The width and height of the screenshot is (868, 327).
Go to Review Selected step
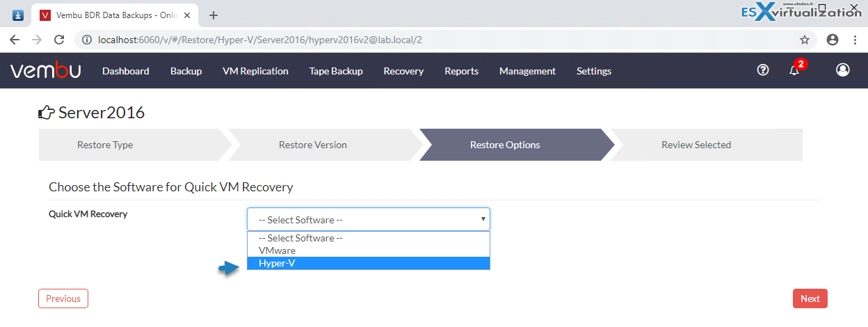(x=706, y=145)
